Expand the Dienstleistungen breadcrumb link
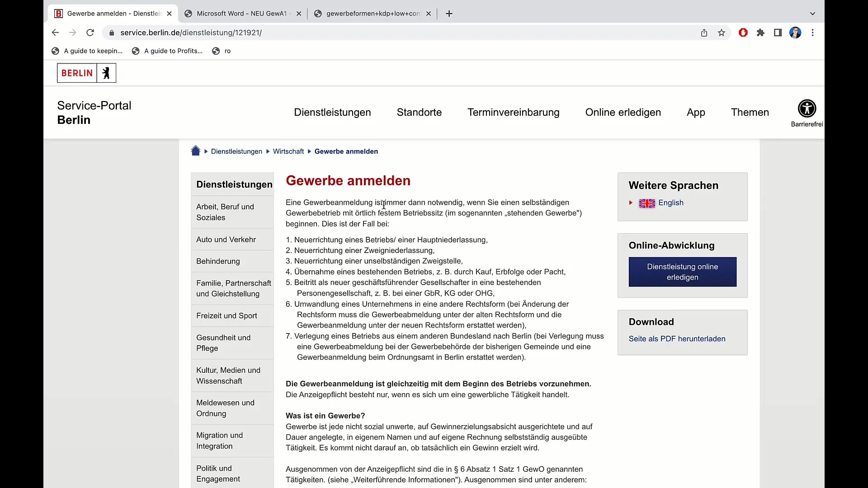 point(237,151)
